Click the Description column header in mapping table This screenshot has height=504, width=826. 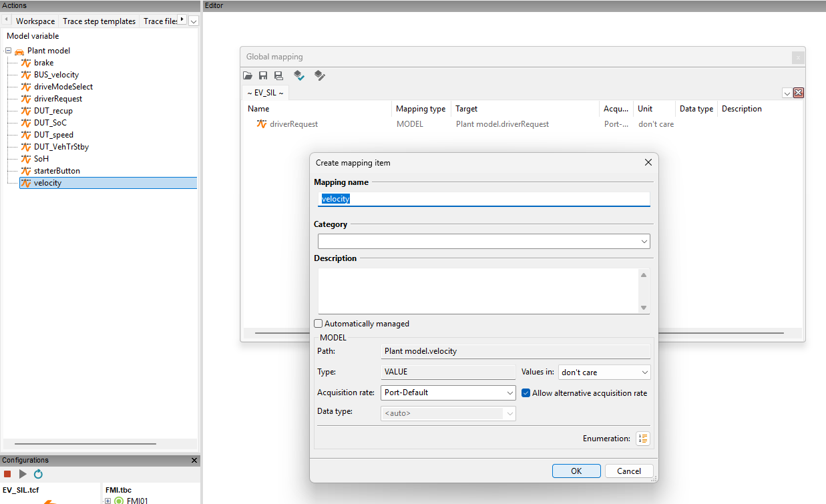pos(742,109)
